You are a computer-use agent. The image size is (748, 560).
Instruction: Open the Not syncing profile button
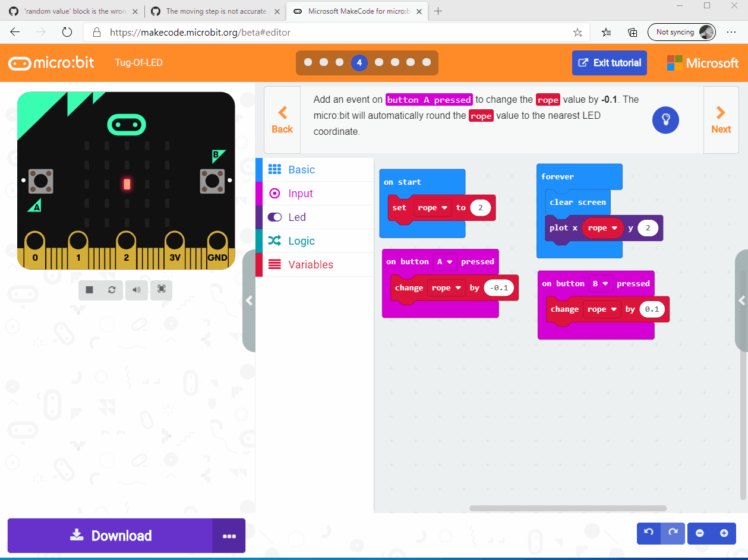[x=681, y=32]
